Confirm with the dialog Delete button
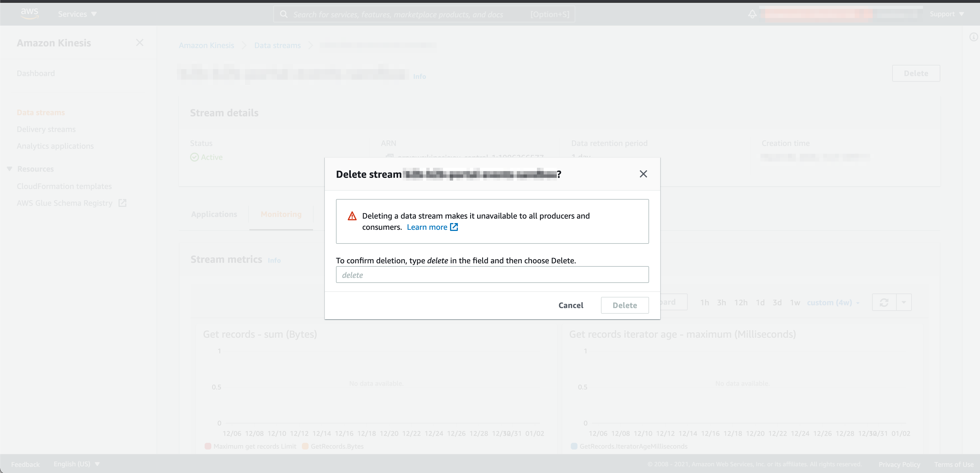The height and width of the screenshot is (473, 980). 625,305
